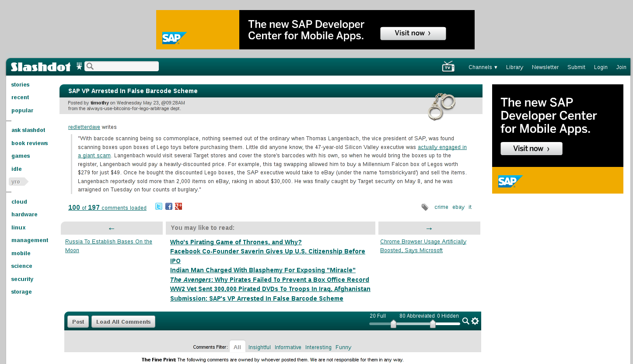
Task: Follow the 'actually engaged in a giant scam' link
Action: tap(442, 147)
